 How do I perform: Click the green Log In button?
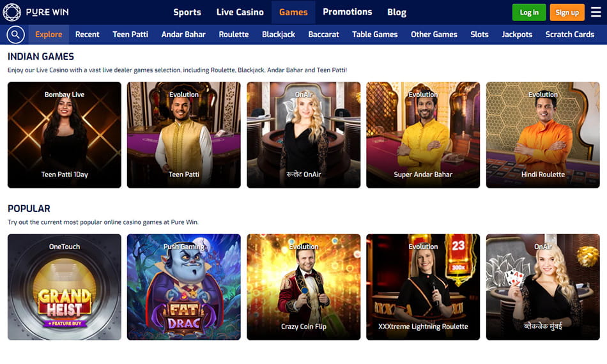click(x=529, y=12)
